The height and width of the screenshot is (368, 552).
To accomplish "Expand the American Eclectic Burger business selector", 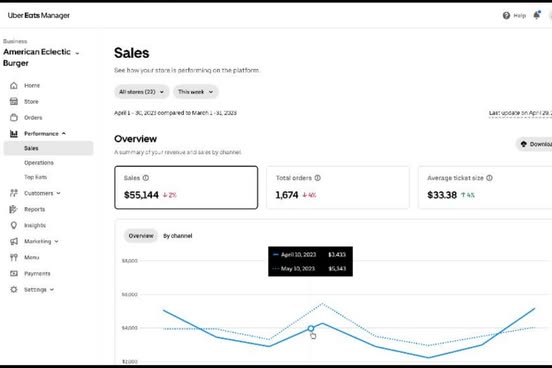I will [41, 57].
